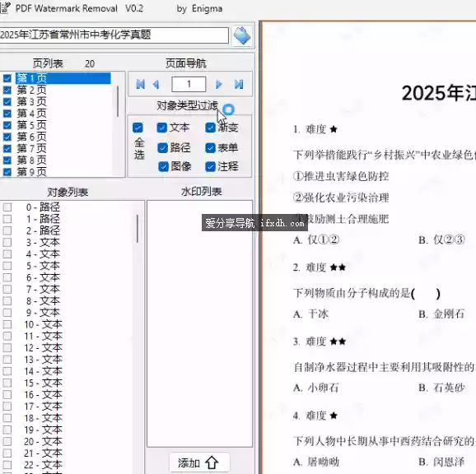Check the box for object 0 - 路径
The width and height of the screenshot is (476, 474).
coord(7,207)
